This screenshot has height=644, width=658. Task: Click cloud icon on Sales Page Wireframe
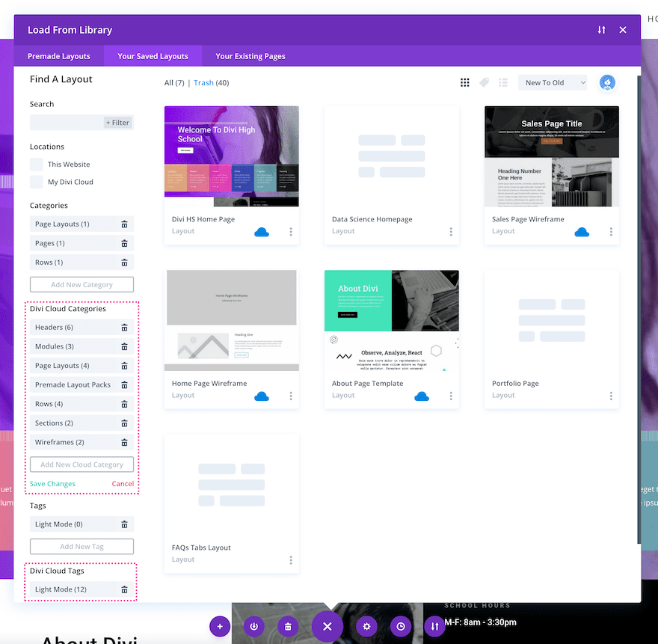582,232
